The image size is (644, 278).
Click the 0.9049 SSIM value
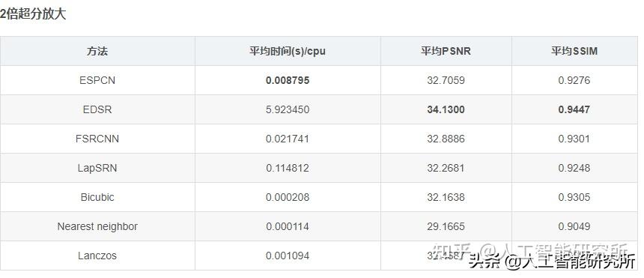pos(574,226)
